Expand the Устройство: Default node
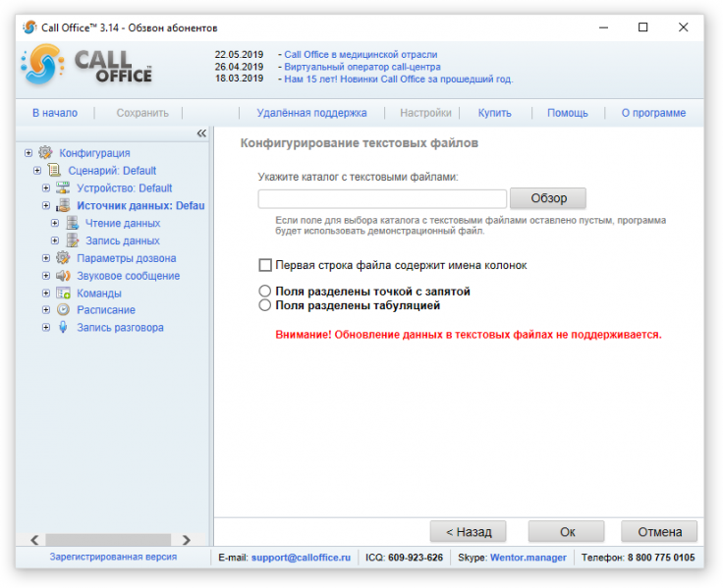The width and height of the screenshot is (723, 588). pos(46,188)
